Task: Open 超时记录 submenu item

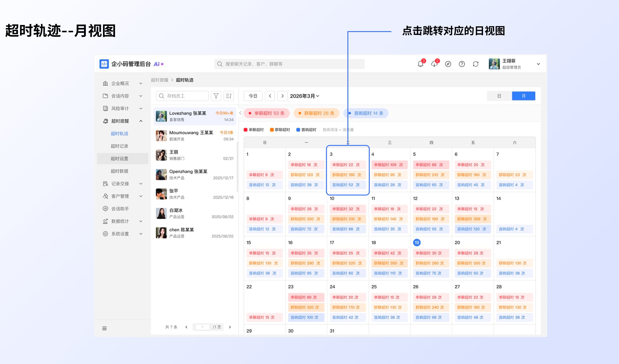Action: point(123,146)
